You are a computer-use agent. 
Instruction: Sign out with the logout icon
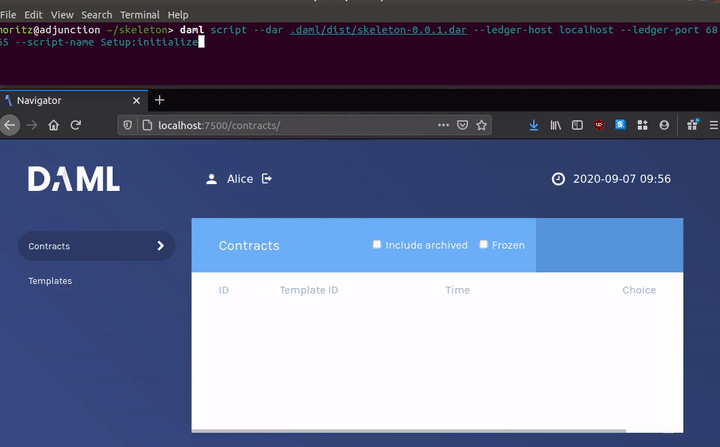pyautogui.click(x=267, y=179)
